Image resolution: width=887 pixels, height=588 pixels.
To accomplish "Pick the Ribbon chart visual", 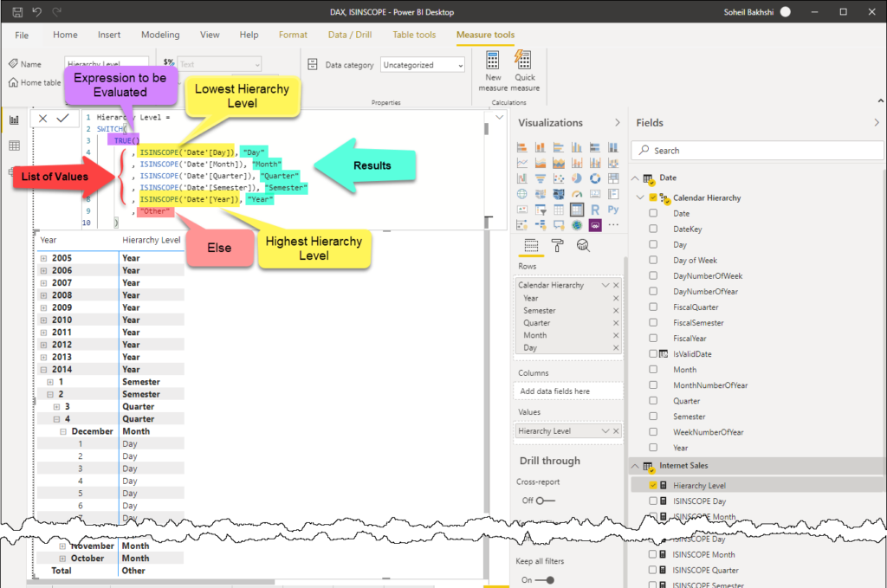I will pyautogui.click(x=613, y=163).
